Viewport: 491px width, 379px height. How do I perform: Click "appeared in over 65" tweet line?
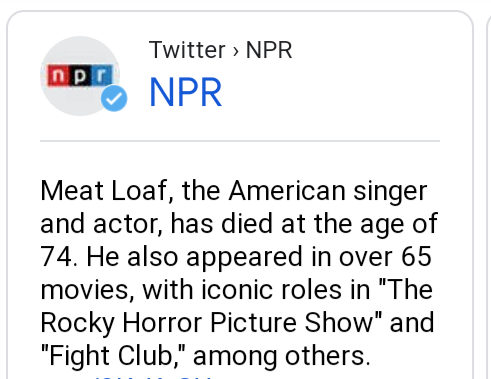point(309,257)
